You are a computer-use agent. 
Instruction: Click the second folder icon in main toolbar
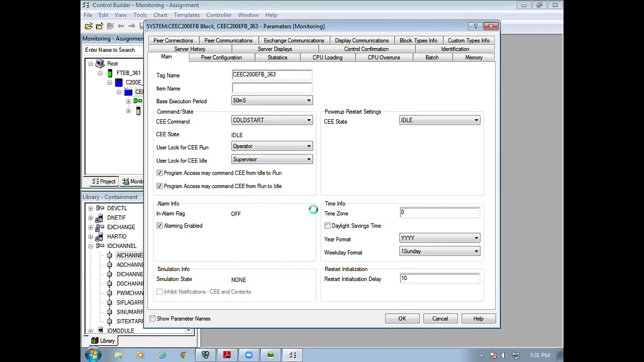[x=99, y=26]
